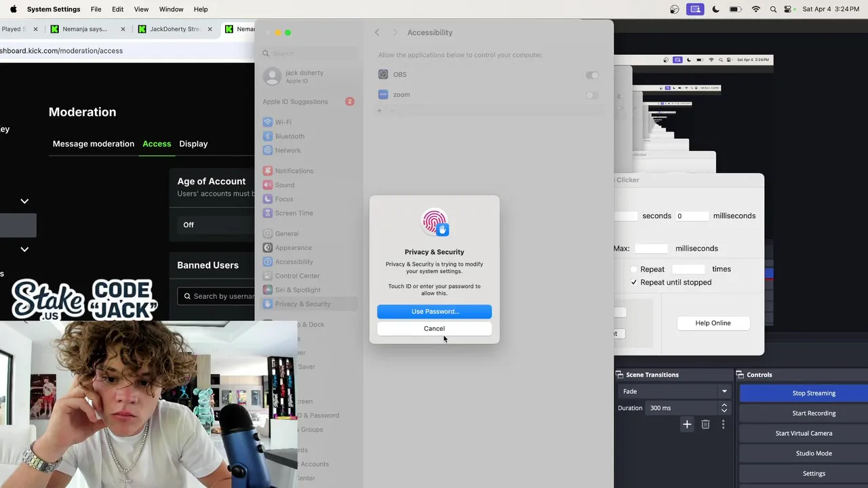Click the Repeat times count field
Screen dimensions: 868x488
[x=688, y=269]
